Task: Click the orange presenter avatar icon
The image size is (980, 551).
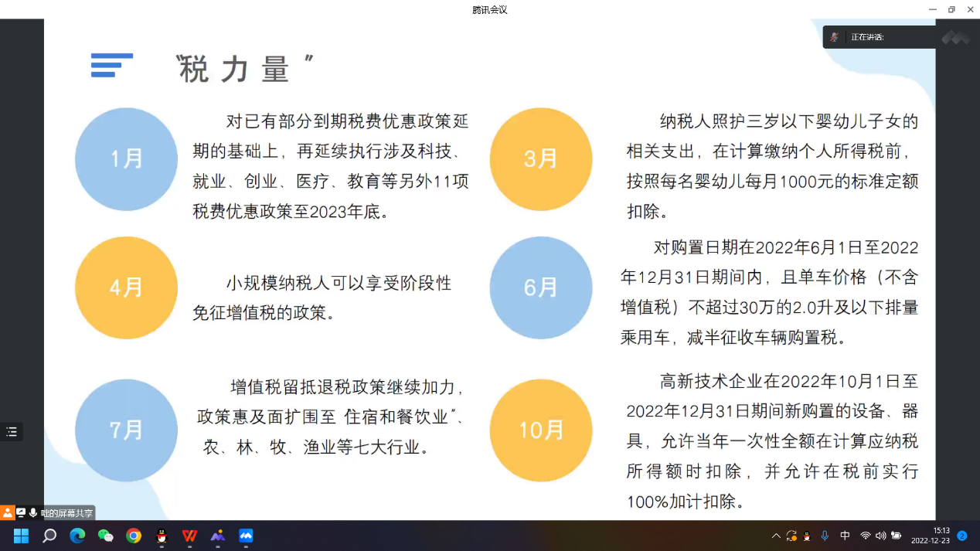Action: [x=8, y=513]
